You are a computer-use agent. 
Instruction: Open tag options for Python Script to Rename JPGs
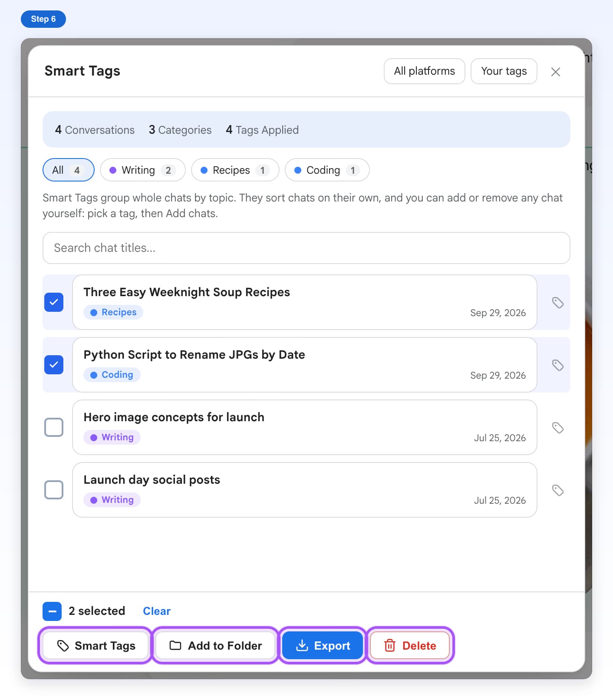558,365
